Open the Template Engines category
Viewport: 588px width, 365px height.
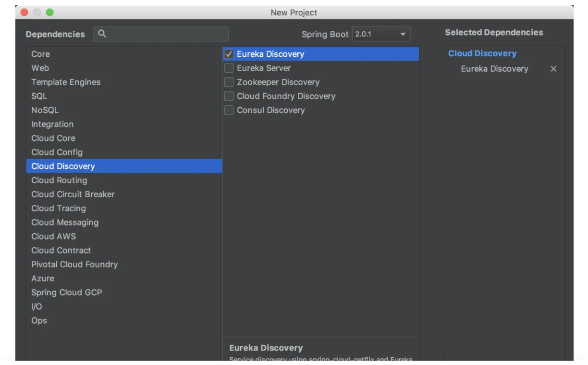[x=124, y=82]
